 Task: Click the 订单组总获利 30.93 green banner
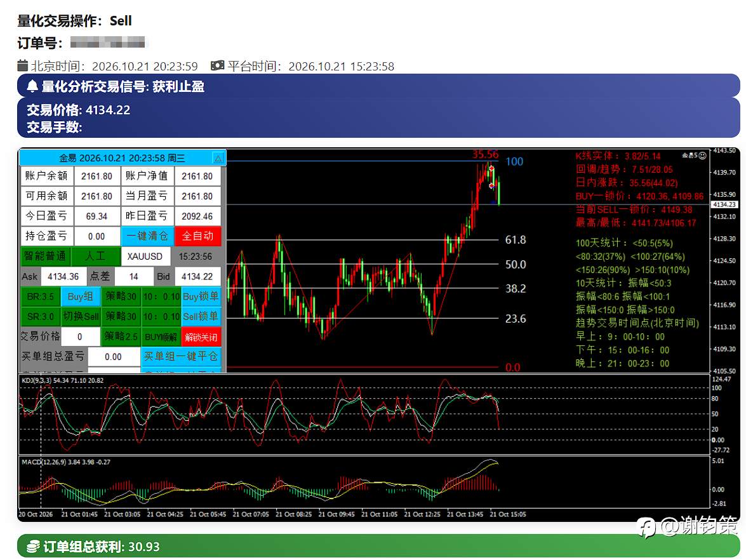point(378,546)
